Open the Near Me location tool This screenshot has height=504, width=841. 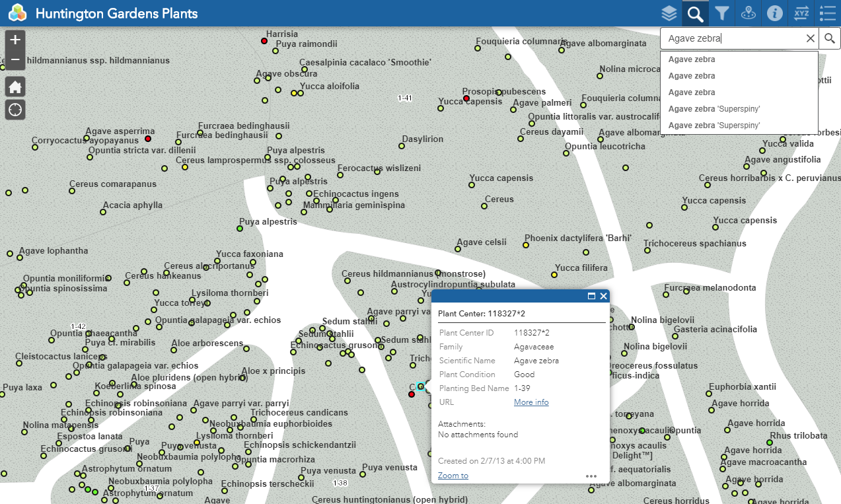(748, 13)
